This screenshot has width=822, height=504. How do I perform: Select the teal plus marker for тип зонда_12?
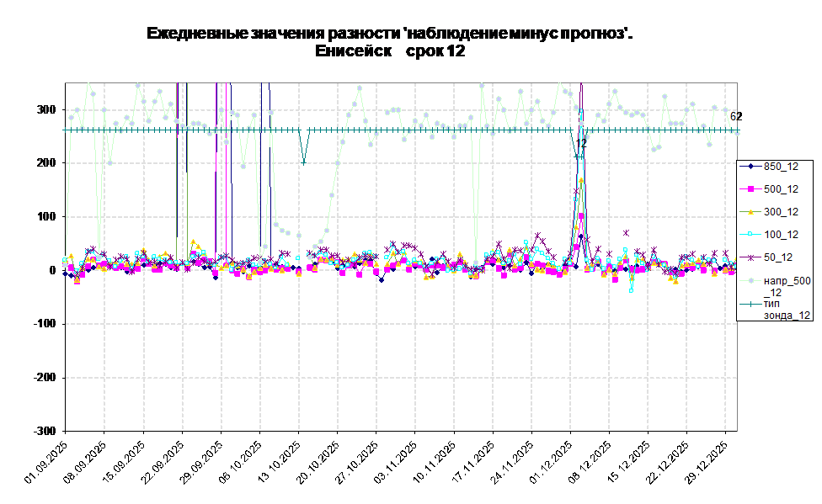750,303
